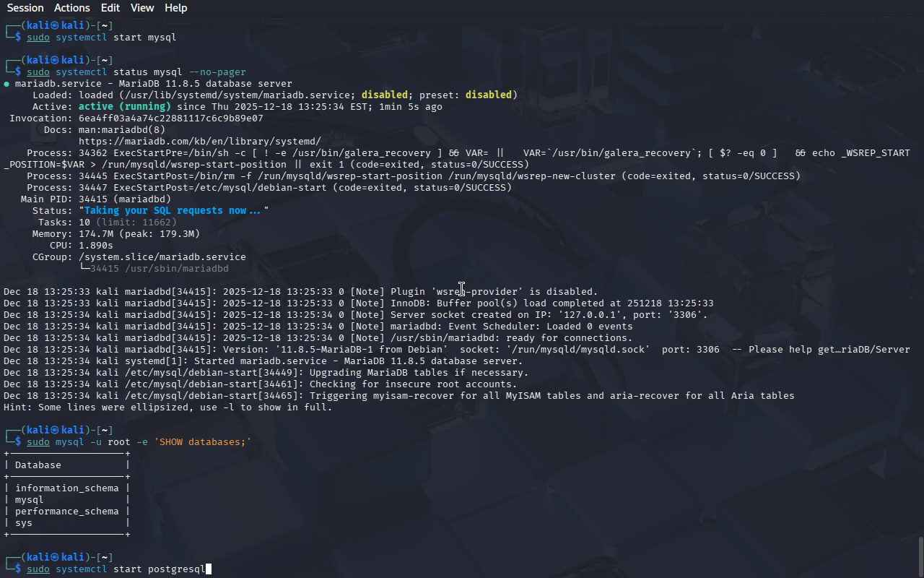Click the 'SHOW databases;' query string
The image size is (924, 578).
[202, 442]
